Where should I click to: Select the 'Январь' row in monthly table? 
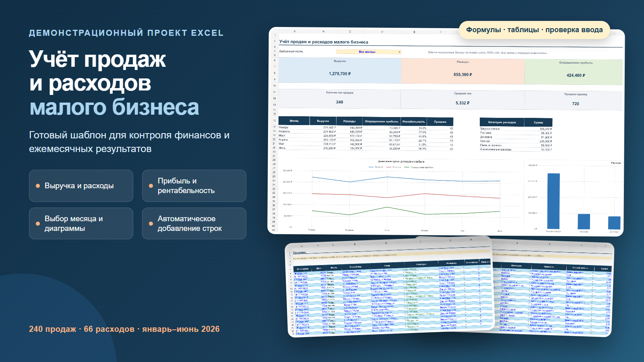(366, 128)
